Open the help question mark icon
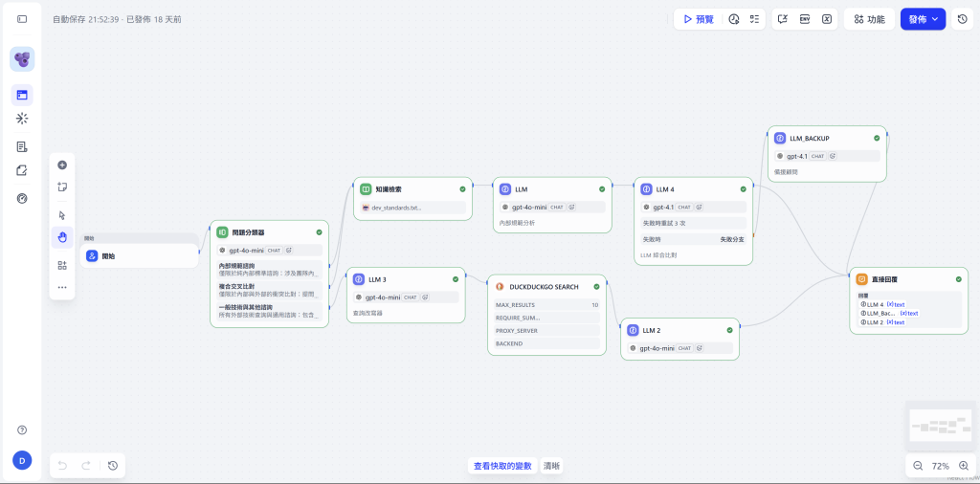The image size is (980, 484). click(22, 429)
